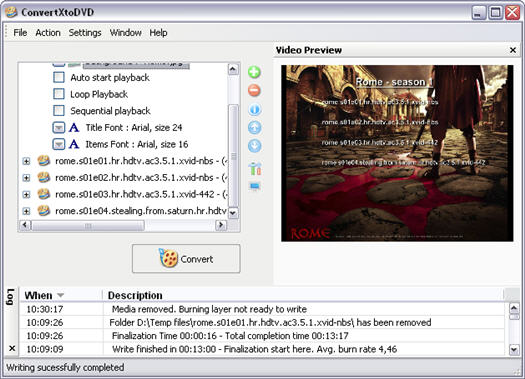Click the ConvertXtoDVD title bar icon
This screenshot has height=379, width=525.
point(11,12)
